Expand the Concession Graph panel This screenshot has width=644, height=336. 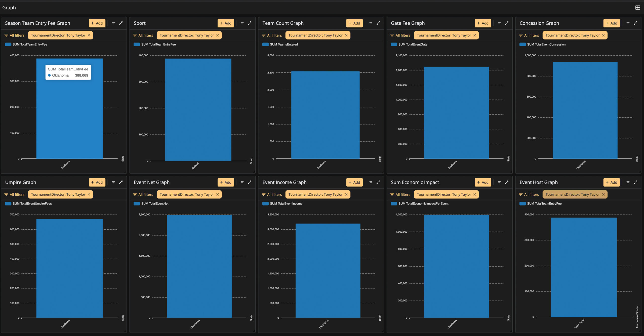pos(635,23)
